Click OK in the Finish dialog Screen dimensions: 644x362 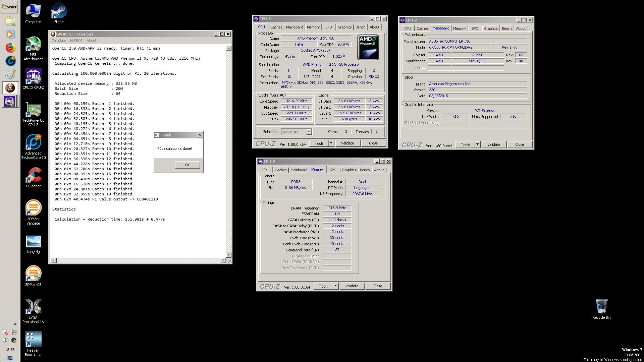187,165
